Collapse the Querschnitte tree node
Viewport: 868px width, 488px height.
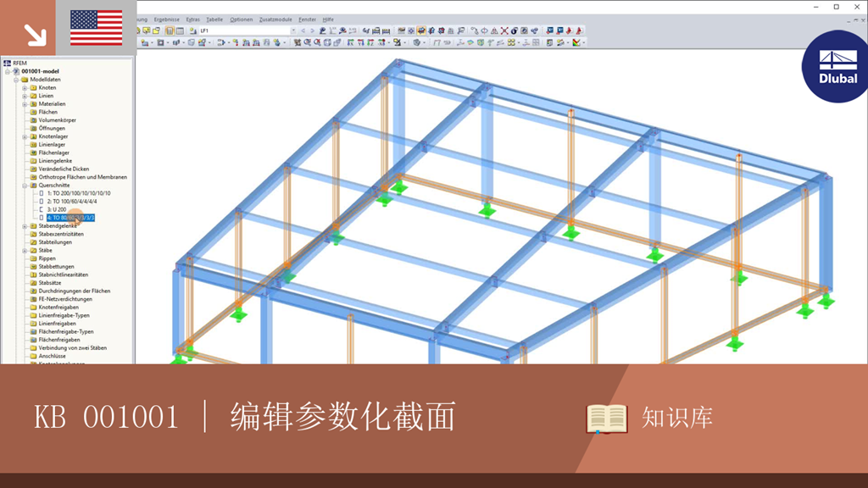coord(25,186)
